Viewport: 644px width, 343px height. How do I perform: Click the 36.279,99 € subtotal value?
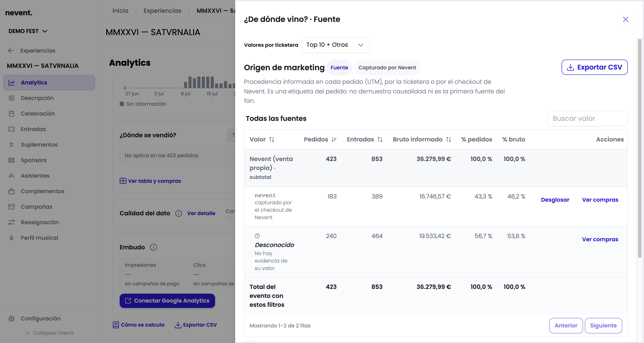click(434, 159)
